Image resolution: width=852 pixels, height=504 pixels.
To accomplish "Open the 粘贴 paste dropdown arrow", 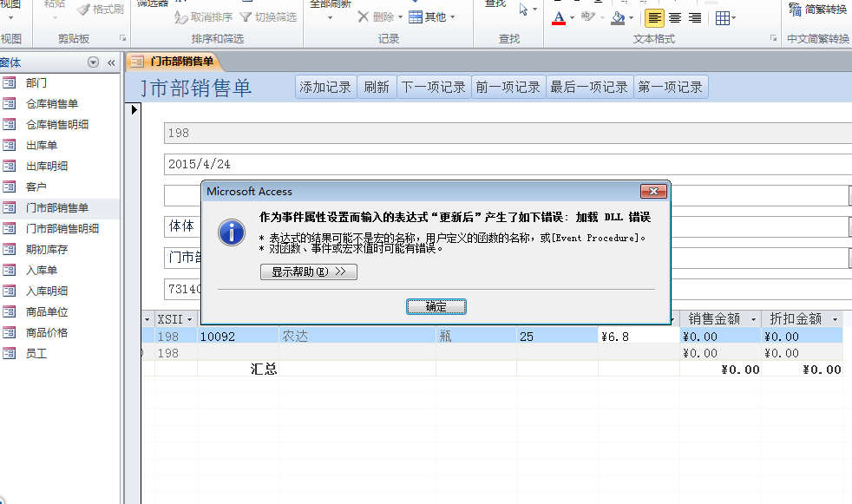I will [55, 18].
